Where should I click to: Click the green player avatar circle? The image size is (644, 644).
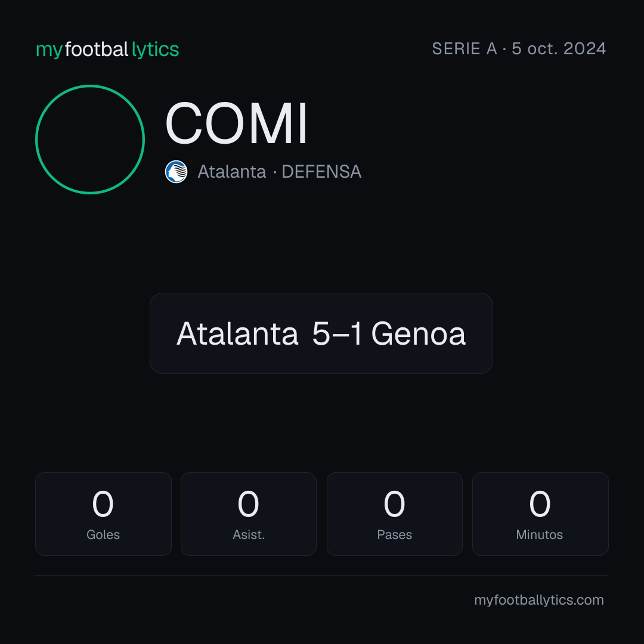(90, 139)
